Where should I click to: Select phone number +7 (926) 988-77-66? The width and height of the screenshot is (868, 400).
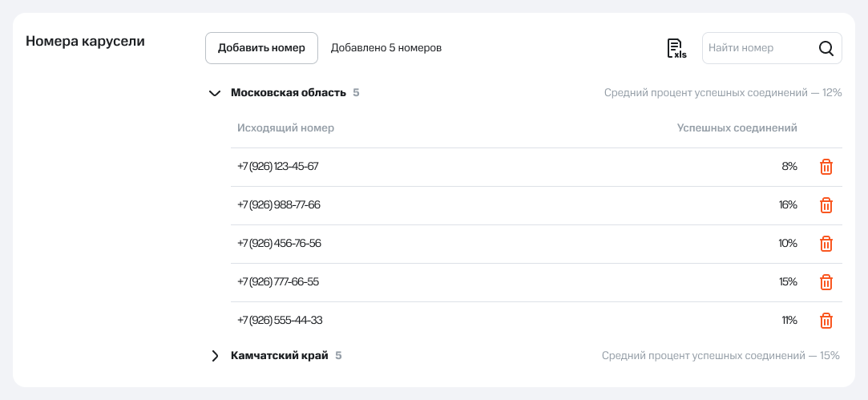coord(279,205)
